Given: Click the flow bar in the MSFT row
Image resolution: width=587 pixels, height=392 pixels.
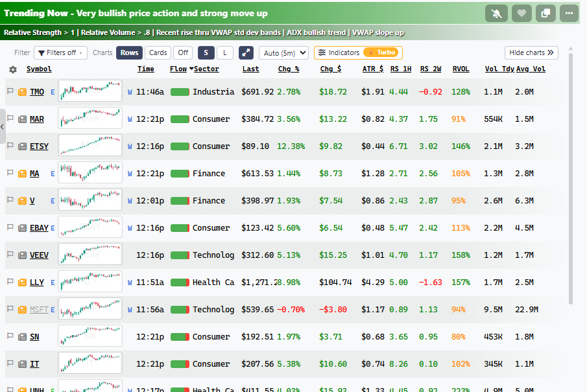Looking at the screenshot, I should (180, 310).
